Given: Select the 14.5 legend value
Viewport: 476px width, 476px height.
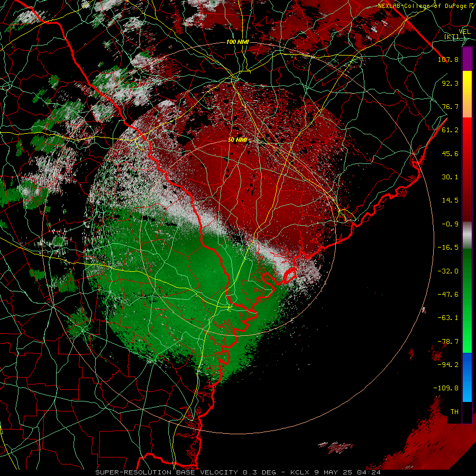Looking at the screenshot, I should (x=450, y=200).
